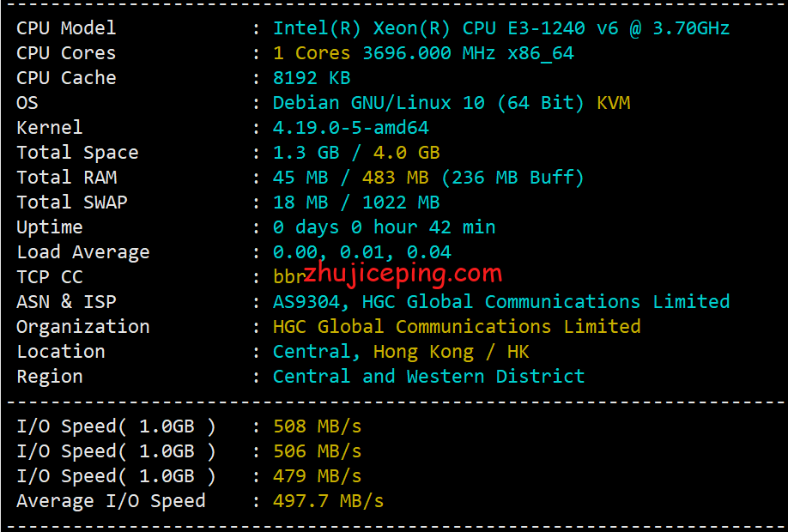Click the "CPU Cores" label
Viewport: 788px width, 532px height.
click(66, 53)
